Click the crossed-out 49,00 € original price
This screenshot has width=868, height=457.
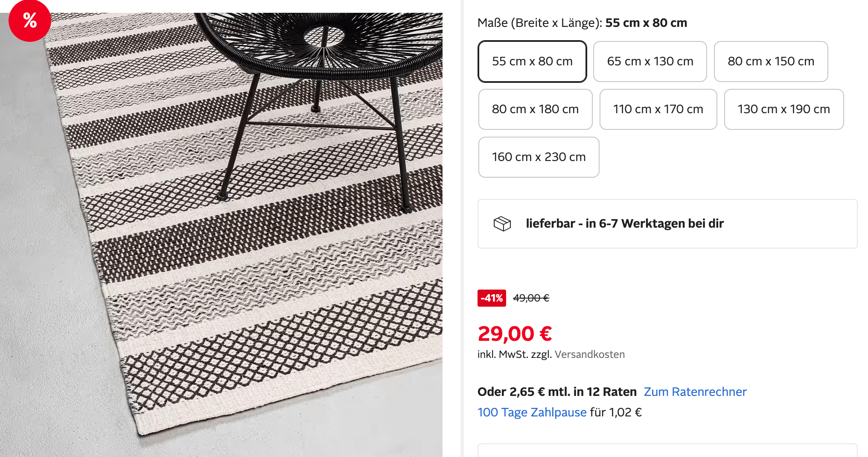click(x=531, y=298)
